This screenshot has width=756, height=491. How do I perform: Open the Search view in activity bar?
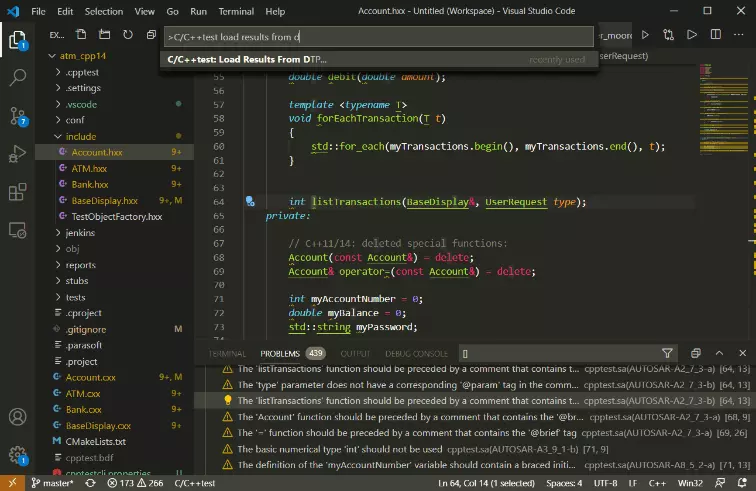point(17,77)
